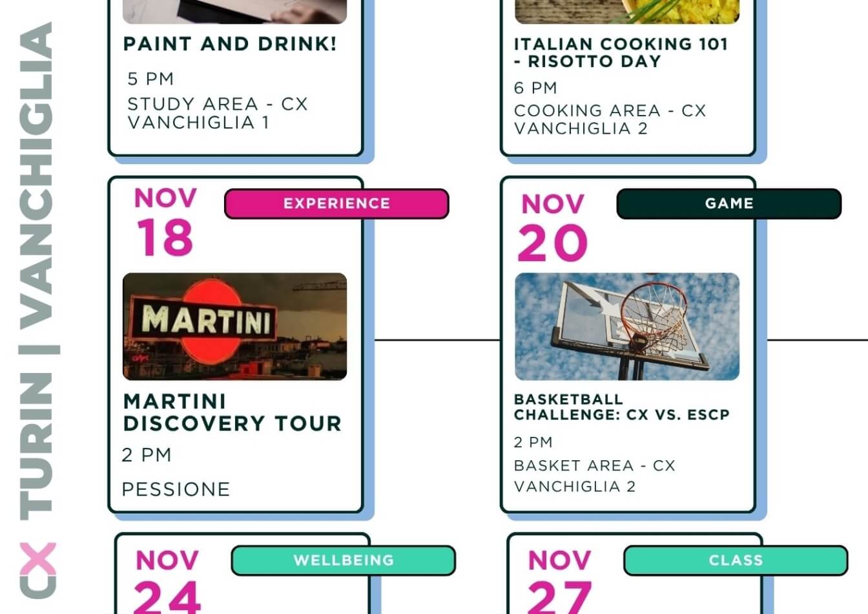Viewport: 868px width, 614px height.
Task: Select the Nov 20 date
Action: (553, 228)
